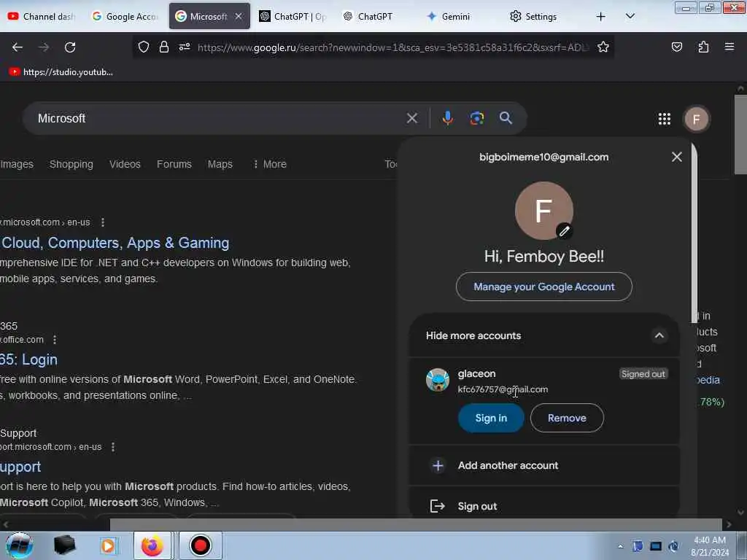Bookmark this page with the star icon

pos(603,47)
